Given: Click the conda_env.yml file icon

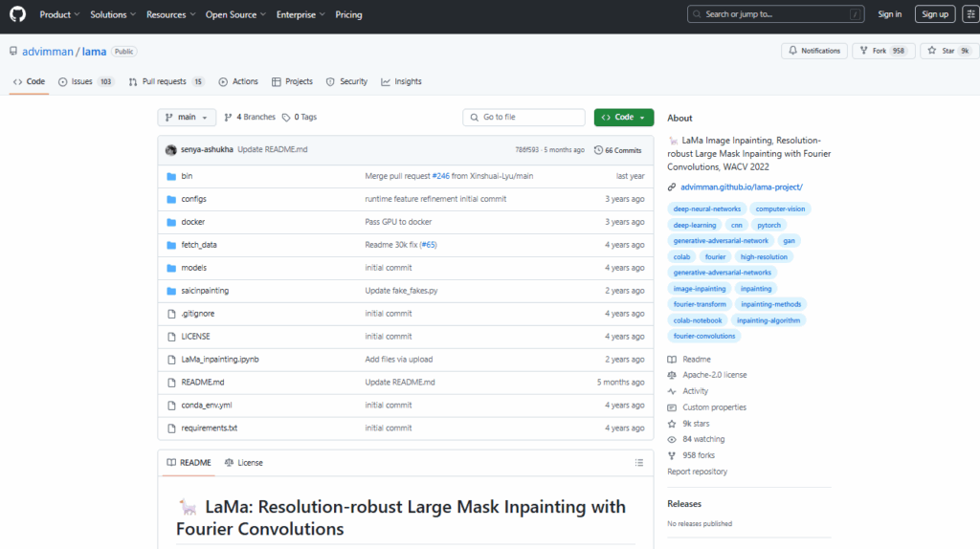Looking at the screenshot, I should [x=171, y=406].
